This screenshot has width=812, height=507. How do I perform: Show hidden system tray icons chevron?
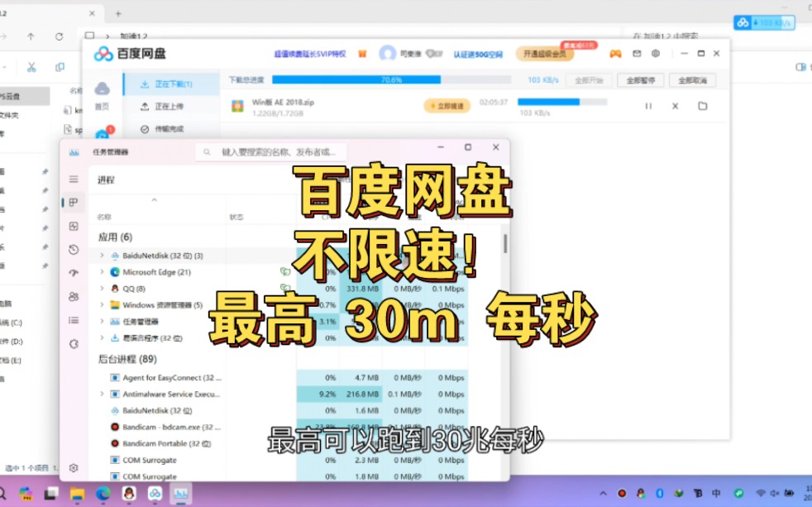603,494
